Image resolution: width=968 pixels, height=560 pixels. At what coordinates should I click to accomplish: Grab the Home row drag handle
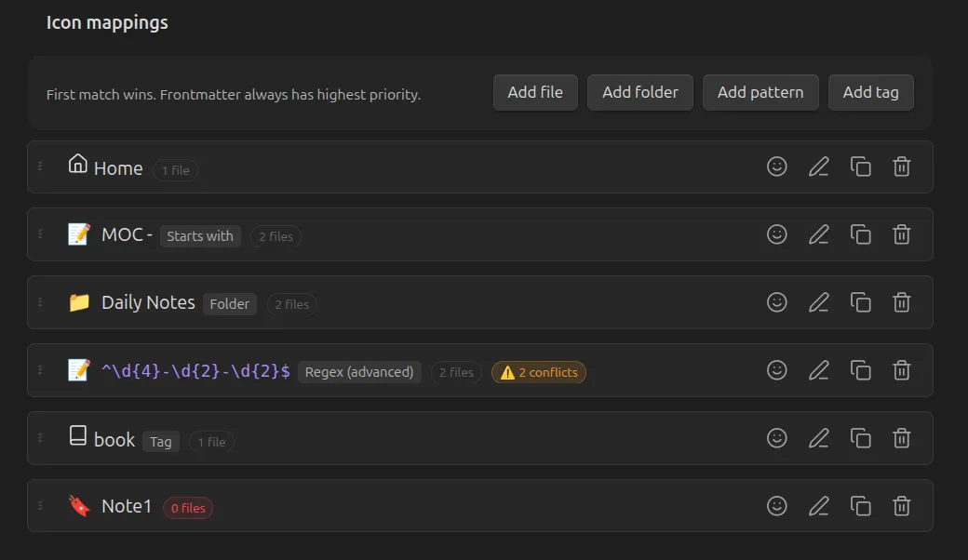tap(40, 166)
